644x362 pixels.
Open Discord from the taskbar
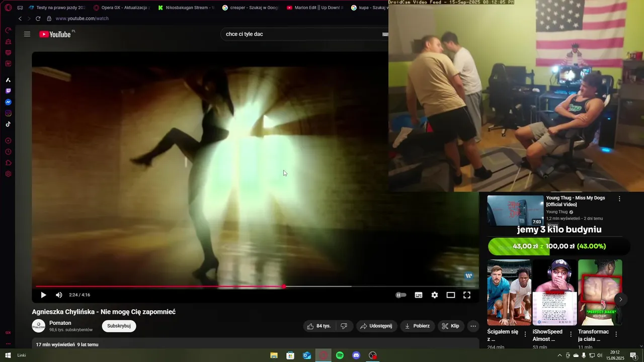356,355
